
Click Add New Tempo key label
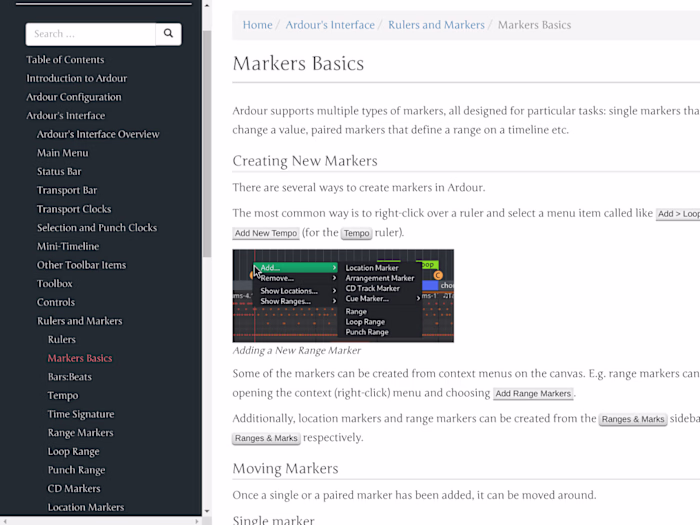click(x=266, y=233)
